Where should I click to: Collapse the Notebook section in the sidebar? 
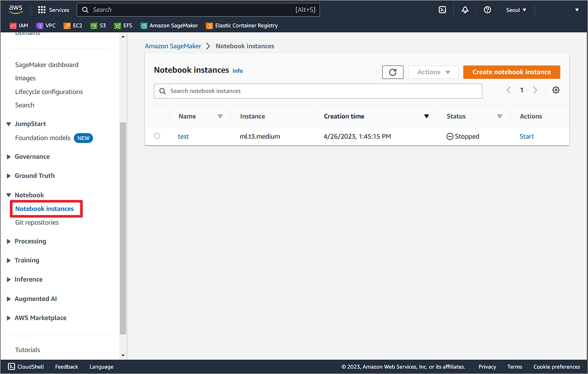point(8,195)
